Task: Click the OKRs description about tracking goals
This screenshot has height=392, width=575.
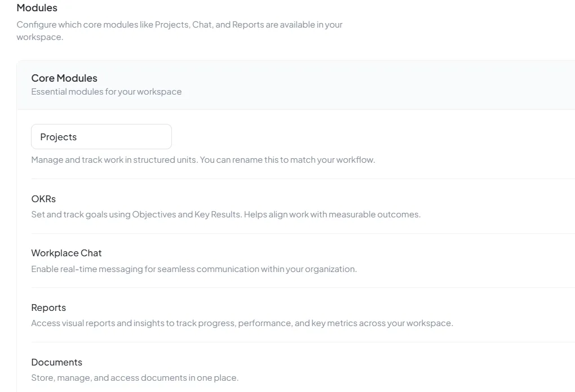Action: point(225,214)
